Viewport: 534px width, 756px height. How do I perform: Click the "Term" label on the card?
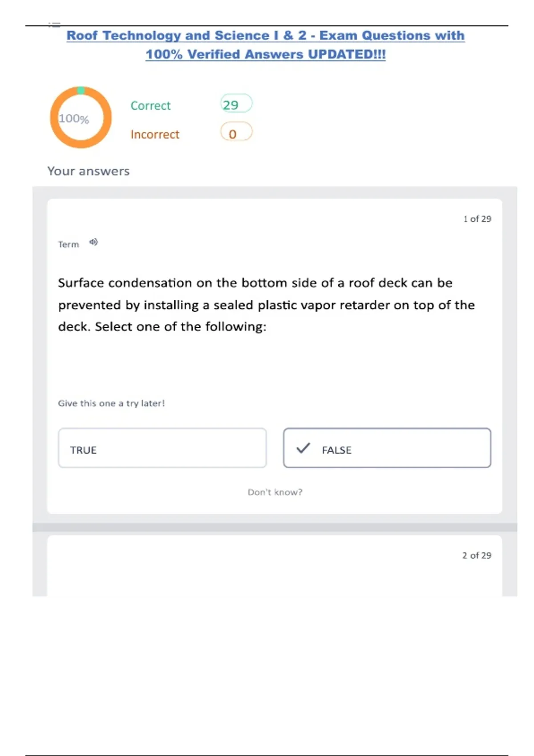[x=69, y=244]
